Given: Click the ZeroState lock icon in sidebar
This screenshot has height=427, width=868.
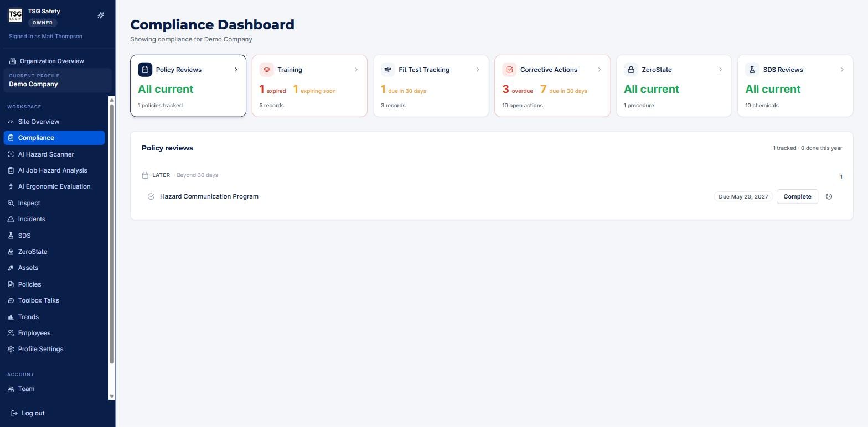Looking at the screenshot, I should (x=11, y=252).
